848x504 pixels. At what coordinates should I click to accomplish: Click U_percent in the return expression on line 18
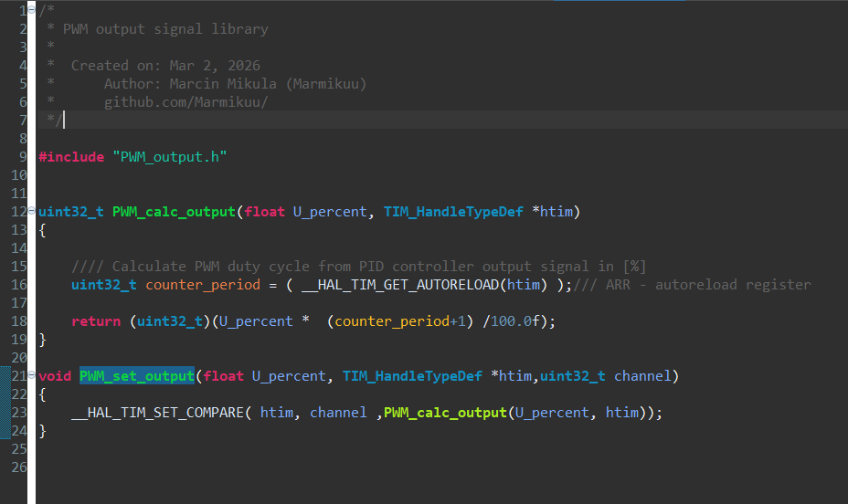256,321
